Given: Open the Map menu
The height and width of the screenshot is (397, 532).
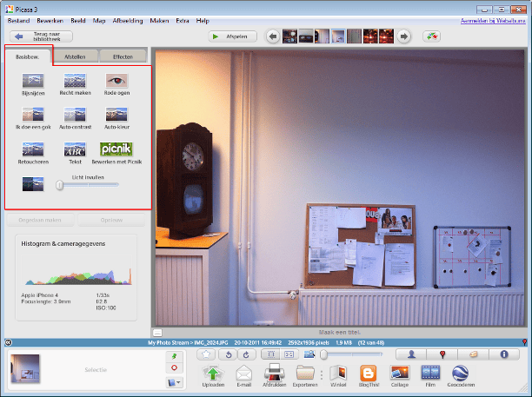Looking at the screenshot, I should pos(99,21).
